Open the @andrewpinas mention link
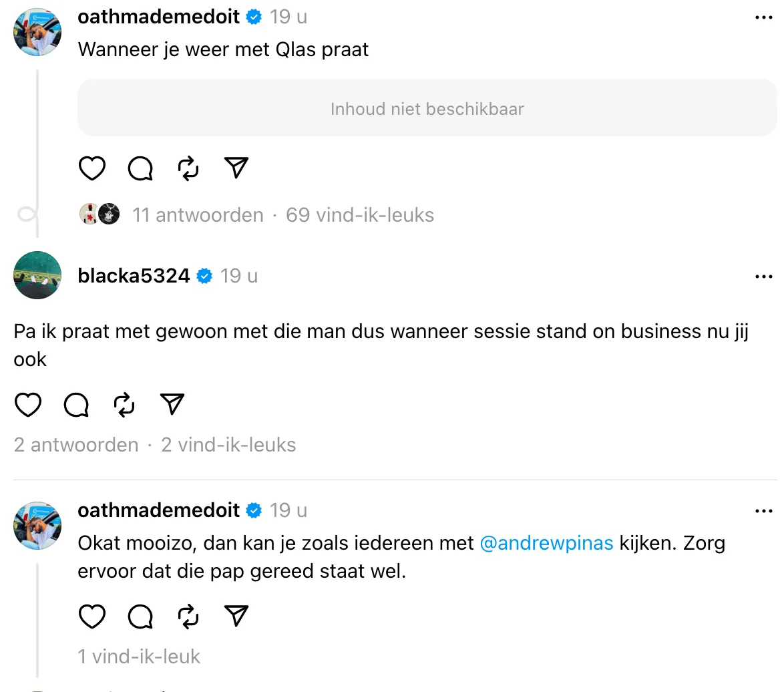Screen dimensions: 784x692 coord(546,543)
